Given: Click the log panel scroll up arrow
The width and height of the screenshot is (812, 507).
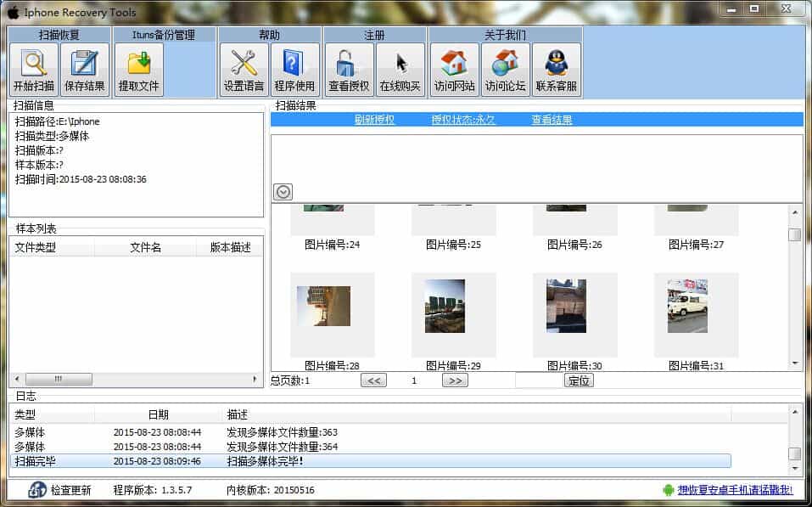Looking at the screenshot, I should 795,412.
